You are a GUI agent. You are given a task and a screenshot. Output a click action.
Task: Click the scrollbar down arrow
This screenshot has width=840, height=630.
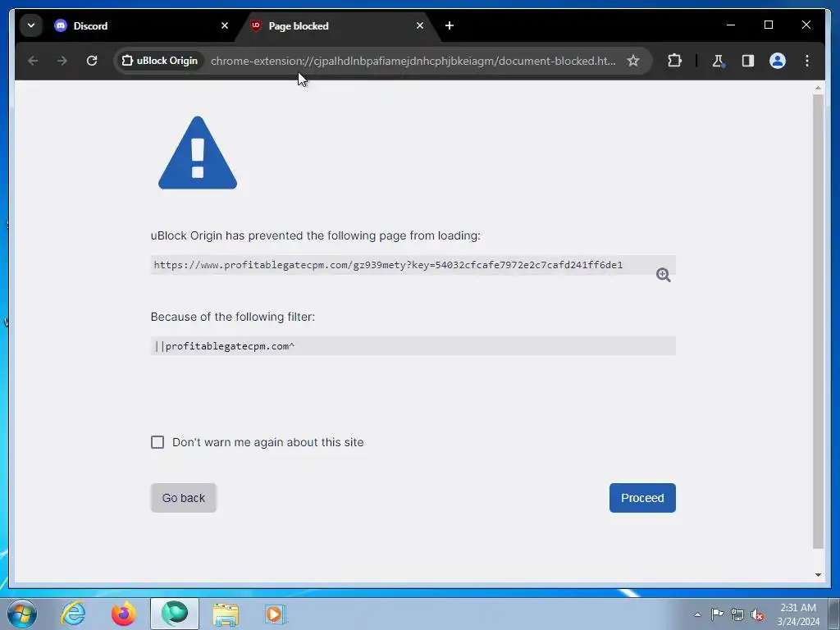click(x=818, y=575)
